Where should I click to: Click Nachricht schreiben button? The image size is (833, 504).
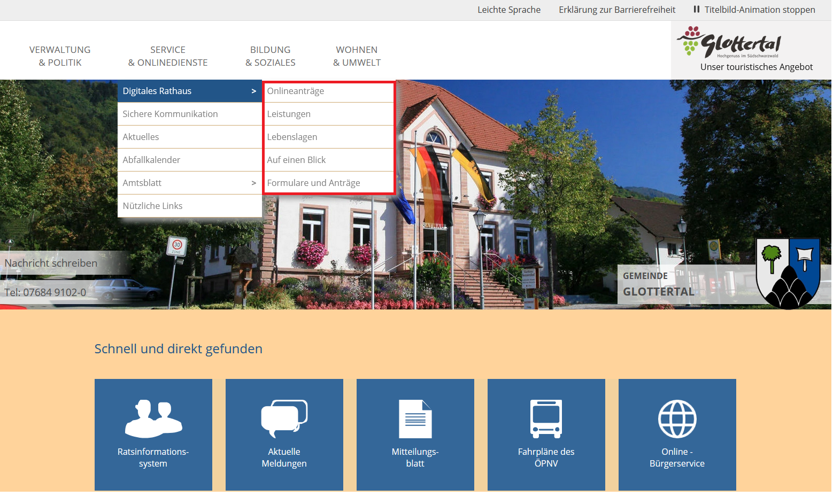[x=51, y=263]
